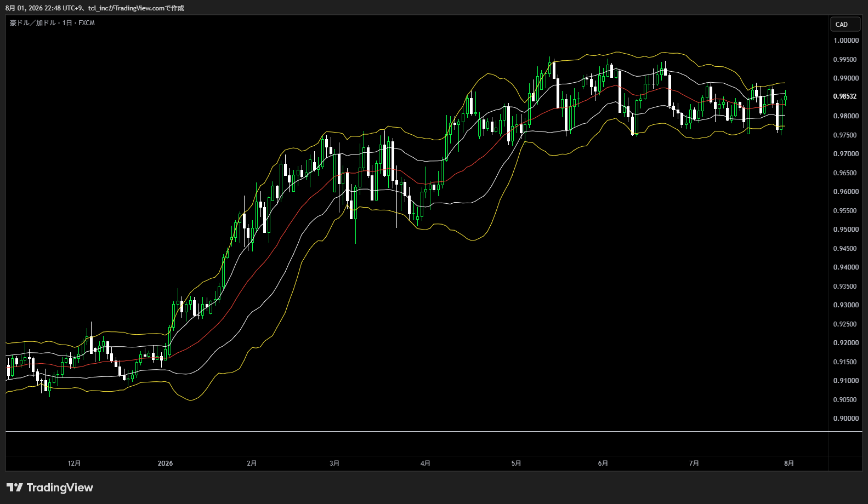Image resolution: width=868 pixels, height=504 pixels.
Task: Click the 1.00000 price axis label
Action: 846,41
